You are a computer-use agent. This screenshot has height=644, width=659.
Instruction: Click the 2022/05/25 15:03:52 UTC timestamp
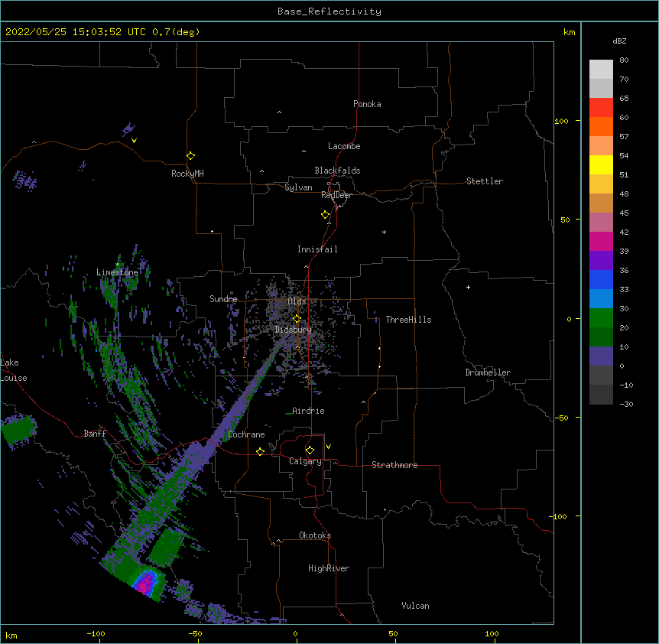[x=76, y=32]
